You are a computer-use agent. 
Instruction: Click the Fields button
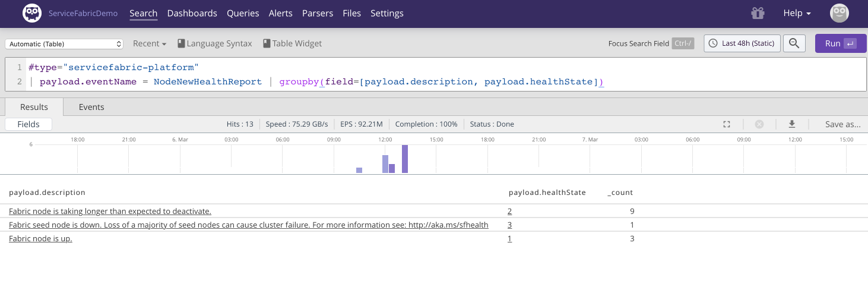coord(28,124)
